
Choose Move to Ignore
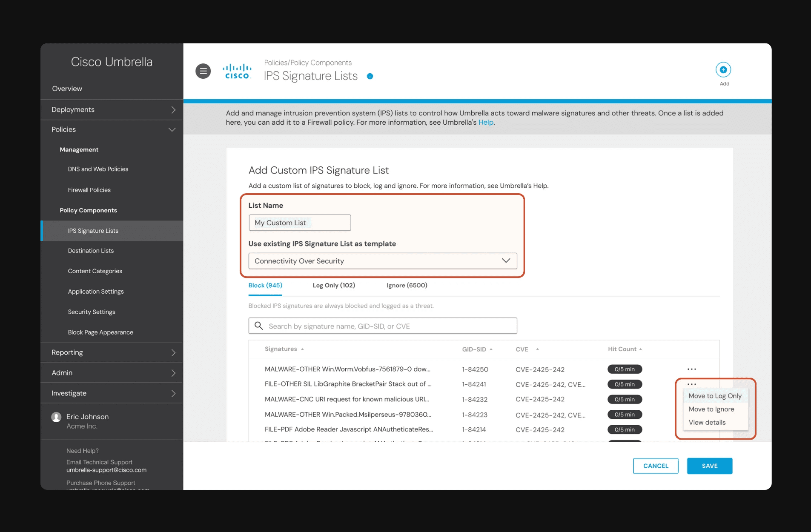tap(711, 409)
